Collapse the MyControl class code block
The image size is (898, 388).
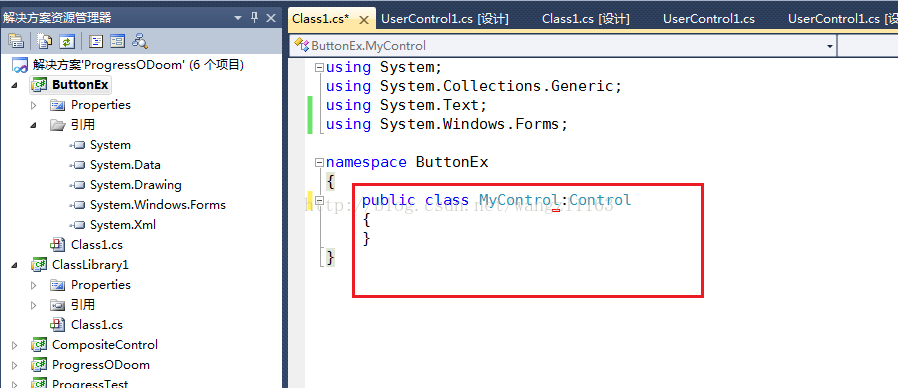click(x=320, y=201)
